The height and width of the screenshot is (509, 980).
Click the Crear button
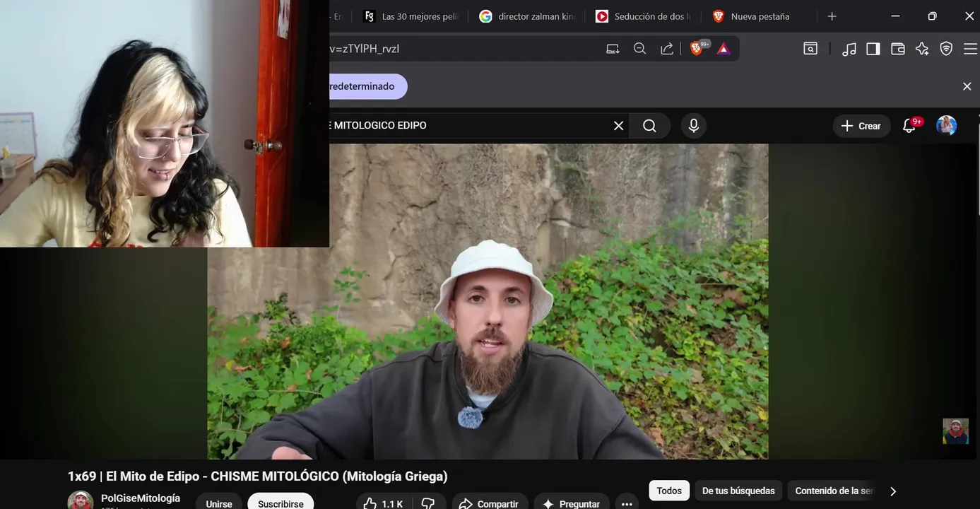(x=861, y=126)
